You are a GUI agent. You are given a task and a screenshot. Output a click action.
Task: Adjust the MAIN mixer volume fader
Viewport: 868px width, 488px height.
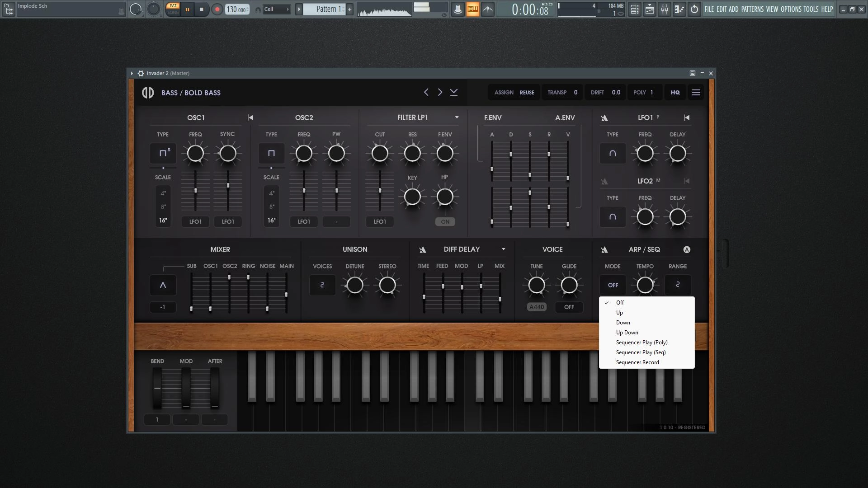tap(286, 295)
